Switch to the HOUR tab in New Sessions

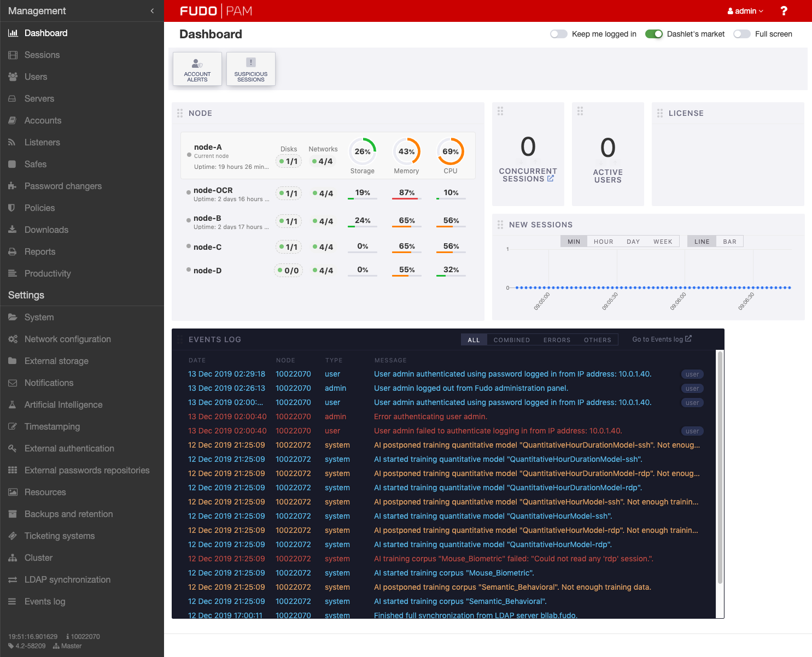click(603, 241)
